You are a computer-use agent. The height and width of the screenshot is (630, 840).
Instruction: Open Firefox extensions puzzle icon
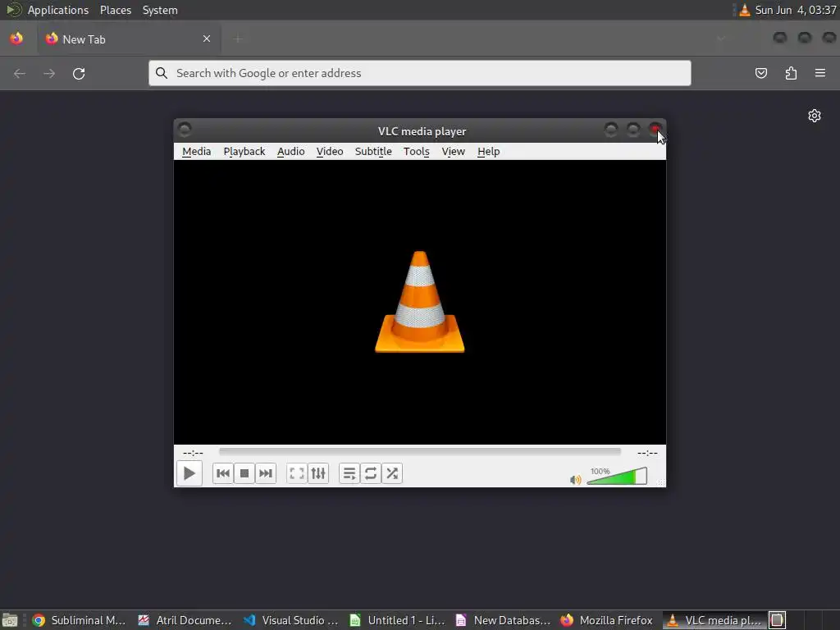791,73
